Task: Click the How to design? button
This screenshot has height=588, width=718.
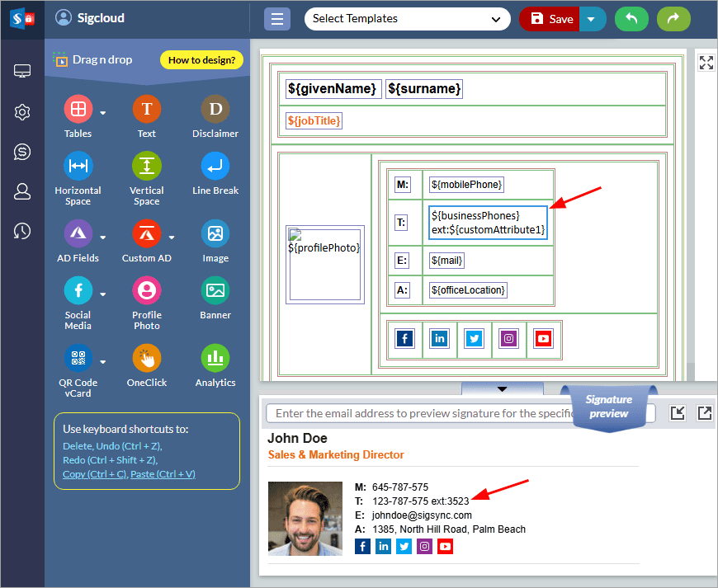Action: pyautogui.click(x=201, y=59)
